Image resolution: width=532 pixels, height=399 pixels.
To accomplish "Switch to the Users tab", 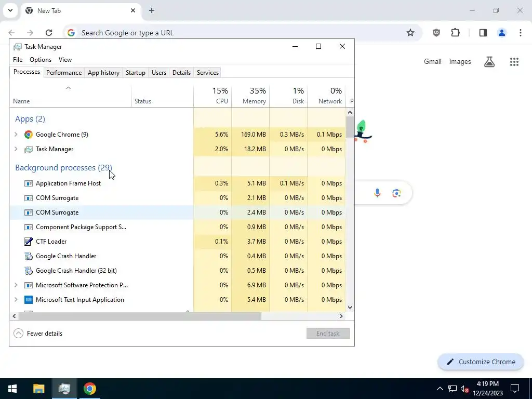I will [x=159, y=73].
